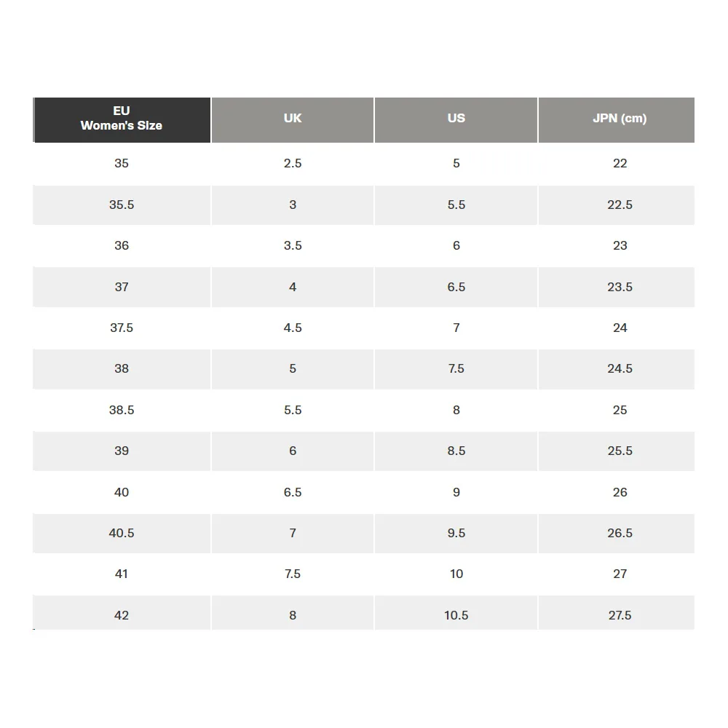Select the US 9.5 size cell
Viewport: 728px width, 728px height.
[456, 533]
